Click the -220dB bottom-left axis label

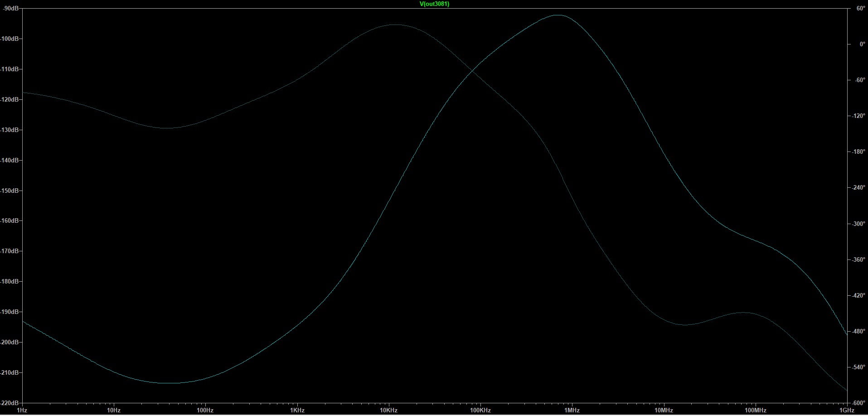pyautogui.click(x=9, y=403)
